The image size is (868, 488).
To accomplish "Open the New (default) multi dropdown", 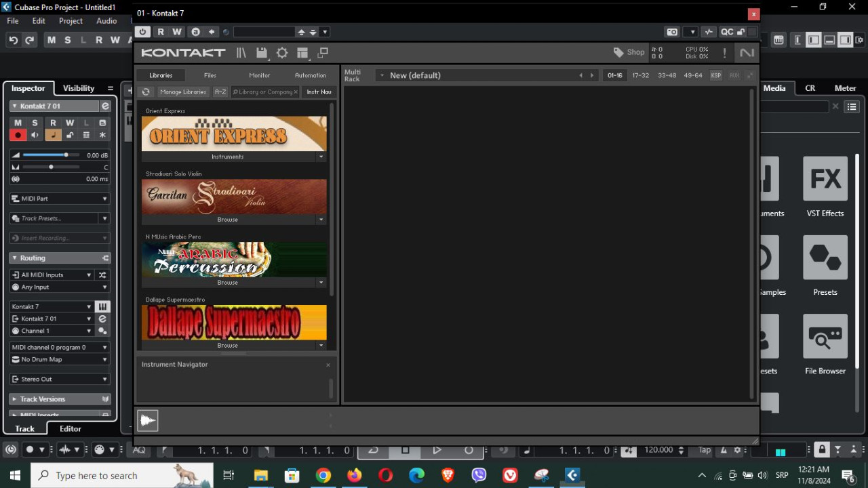I will point(382,75).
